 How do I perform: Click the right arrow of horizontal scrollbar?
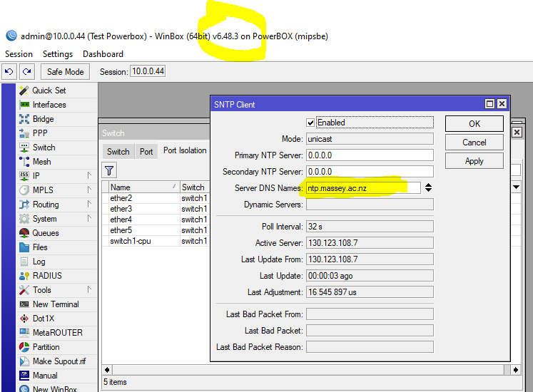point(515,370)
